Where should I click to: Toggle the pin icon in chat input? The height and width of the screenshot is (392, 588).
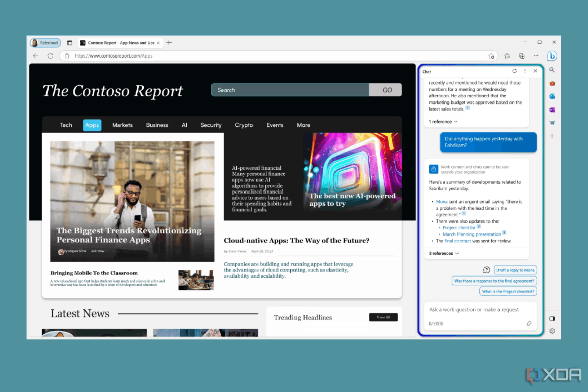click(529, 323)
